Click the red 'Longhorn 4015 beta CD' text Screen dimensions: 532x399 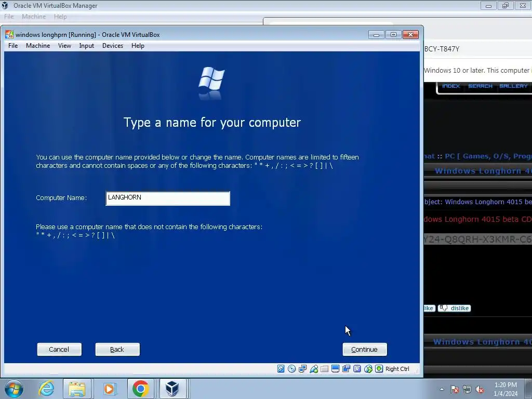[x=488, y=219]
